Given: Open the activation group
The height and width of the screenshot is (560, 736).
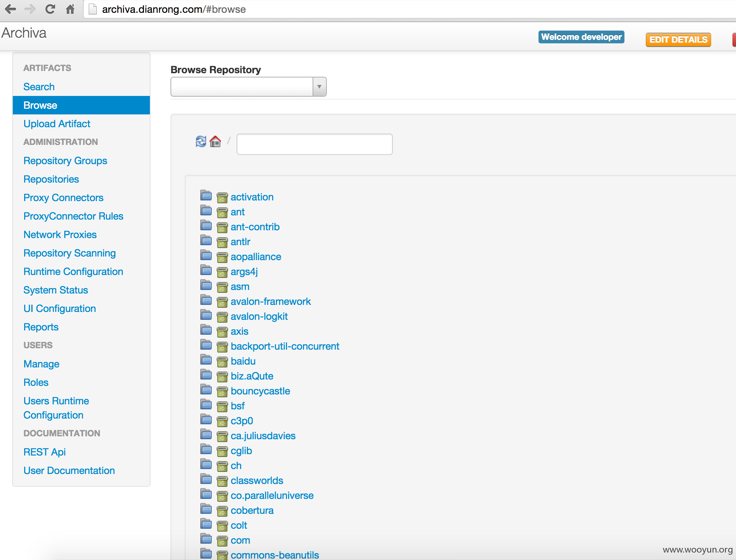Looking at the screenshot, I should (x=252, y=197).
